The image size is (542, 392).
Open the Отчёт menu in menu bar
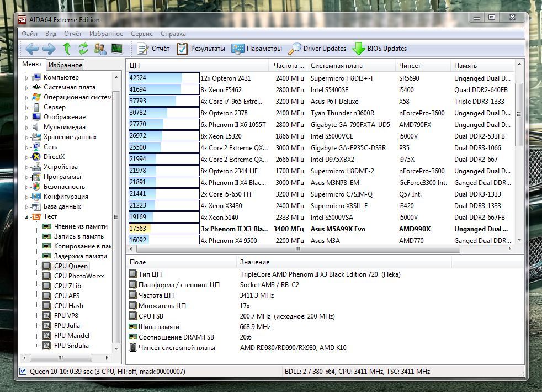[x=73, y=34]
